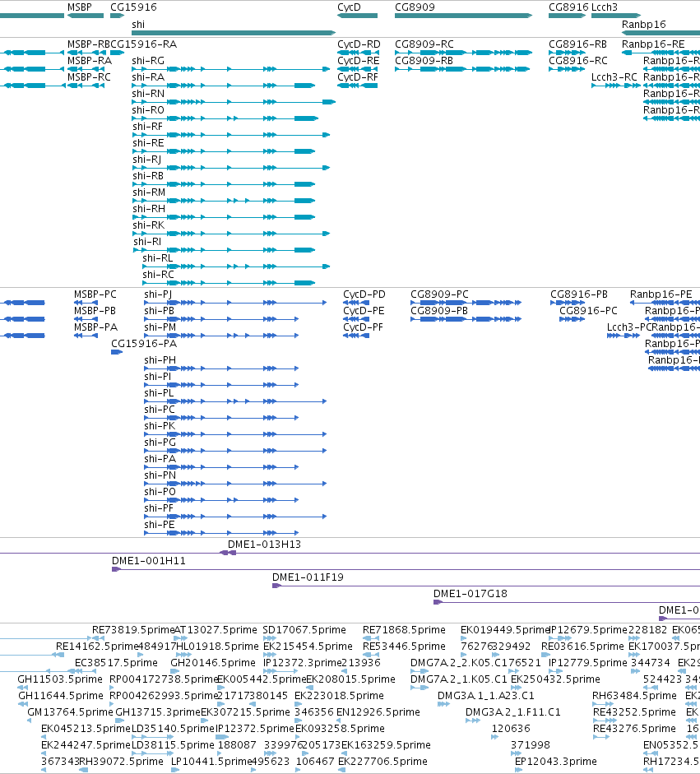Click protein shi-PN

[235, 484]
